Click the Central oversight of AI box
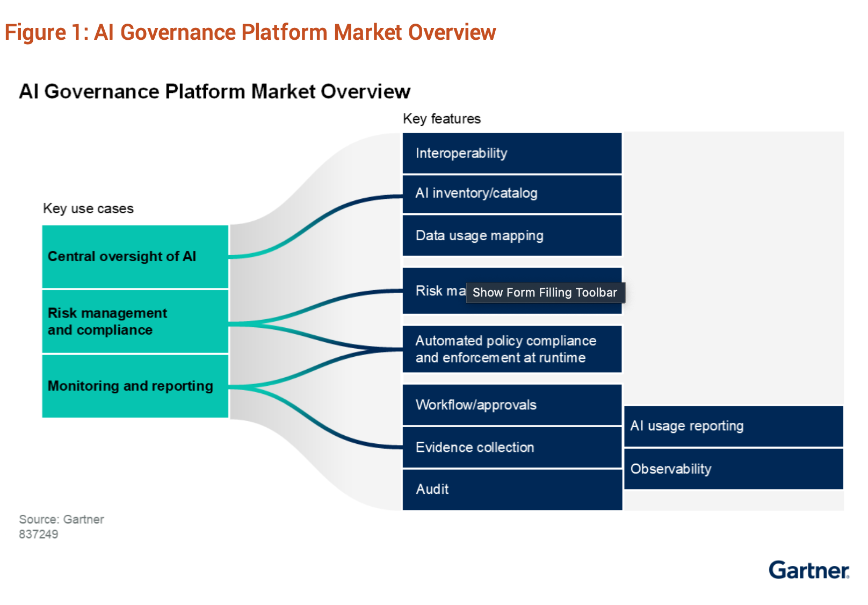 pos(135,257)
